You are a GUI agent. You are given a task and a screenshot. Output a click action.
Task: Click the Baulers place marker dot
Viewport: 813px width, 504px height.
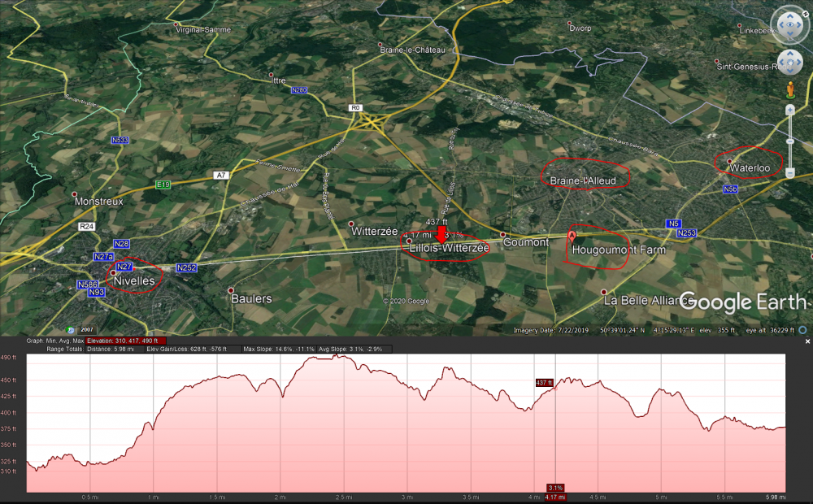(x=231, y=290)
